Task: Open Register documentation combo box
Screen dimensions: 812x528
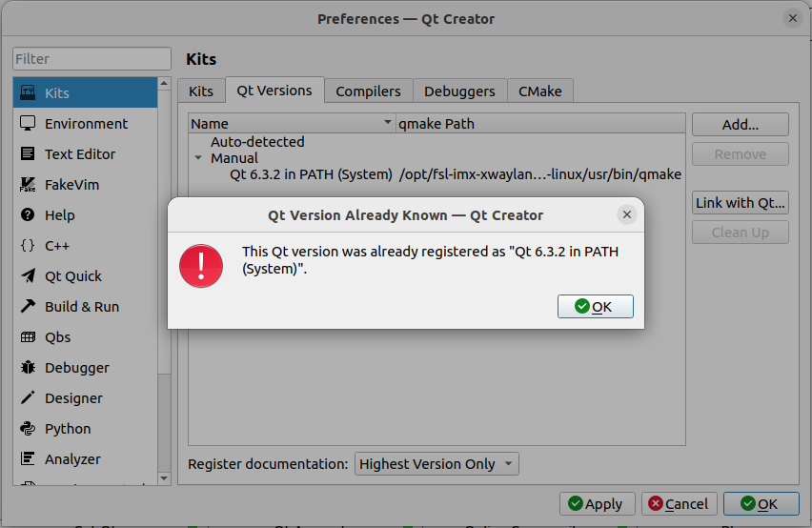Action: pyautogui.click(x=436, y=464)
